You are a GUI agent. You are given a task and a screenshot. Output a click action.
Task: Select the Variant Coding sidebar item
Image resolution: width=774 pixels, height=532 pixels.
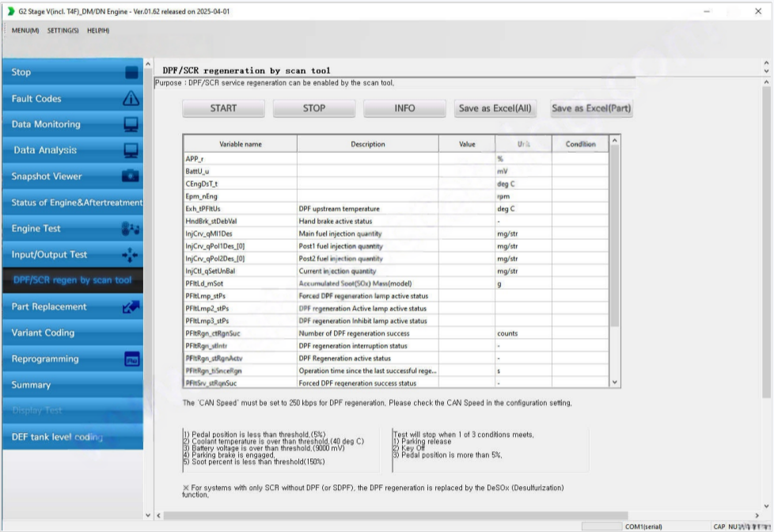[71, 333]
